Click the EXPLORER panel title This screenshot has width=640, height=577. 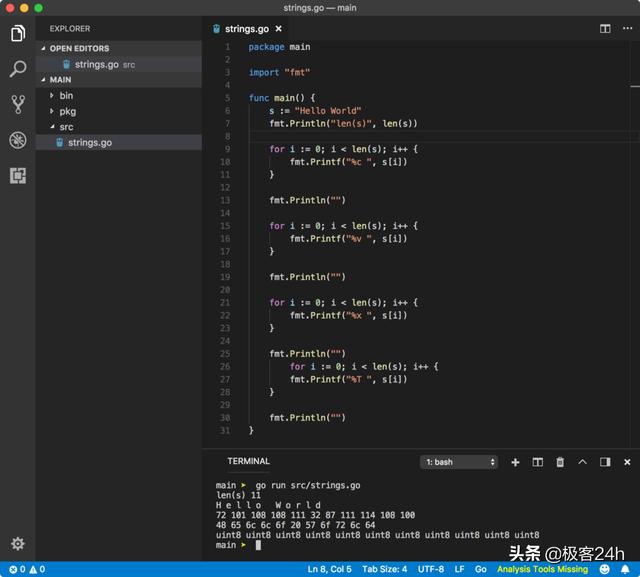[x=70, y=29]
